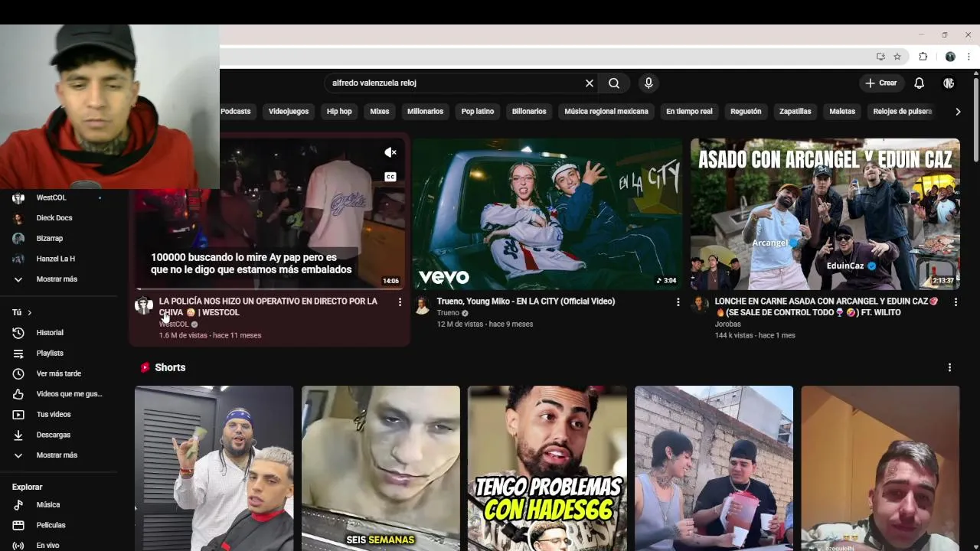Select the Zapatillas filter chip
The image size is (980, 551).
point(795,112)
